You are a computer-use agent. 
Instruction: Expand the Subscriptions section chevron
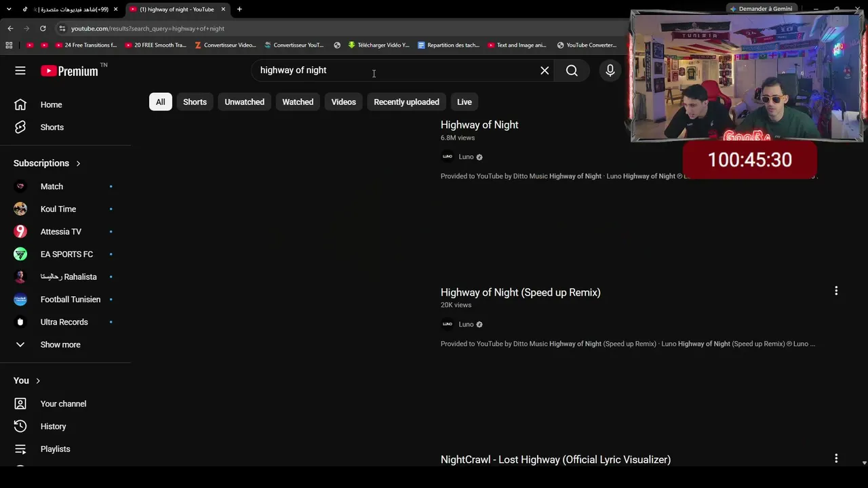pos(78,163)
